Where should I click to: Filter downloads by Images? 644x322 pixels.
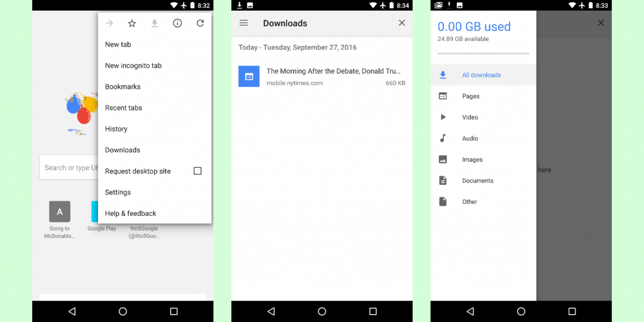click(x=472, y=160)
